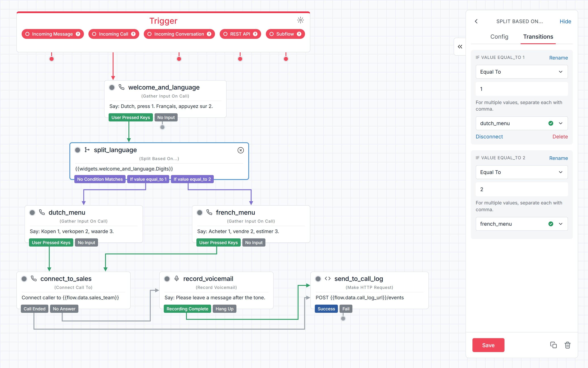This screenshot has width=588, height=368.
Task: Hide the widget panel via Hide link
Action: pos(565,21)
